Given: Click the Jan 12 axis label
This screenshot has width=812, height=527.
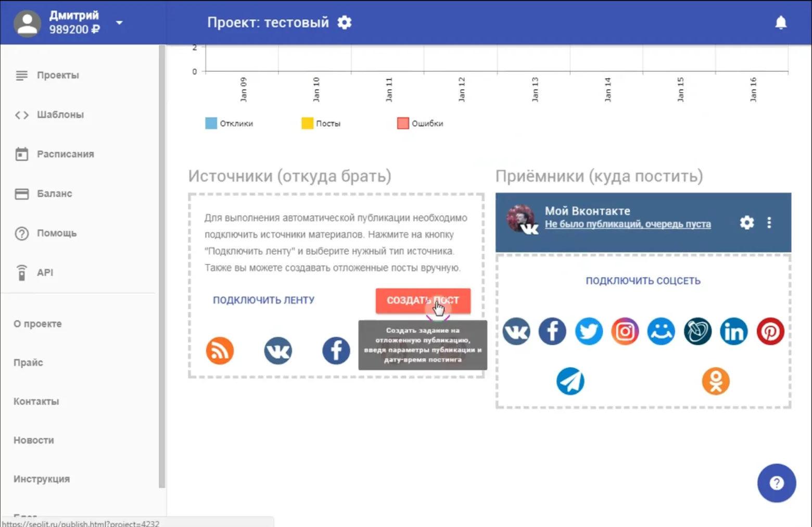Looking at the screenshot, I should (x=462, y=90).
